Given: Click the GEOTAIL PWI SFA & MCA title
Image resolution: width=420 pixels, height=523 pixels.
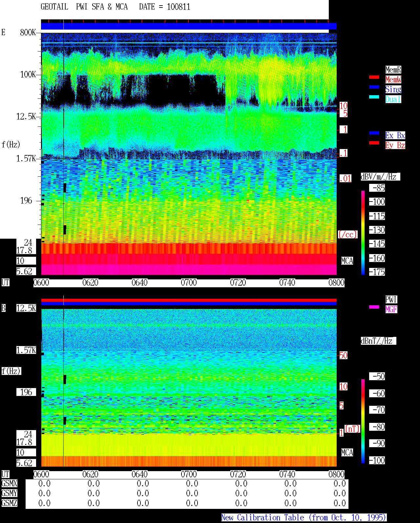Looking at the screenshot, I should click(x=84, y=7).
